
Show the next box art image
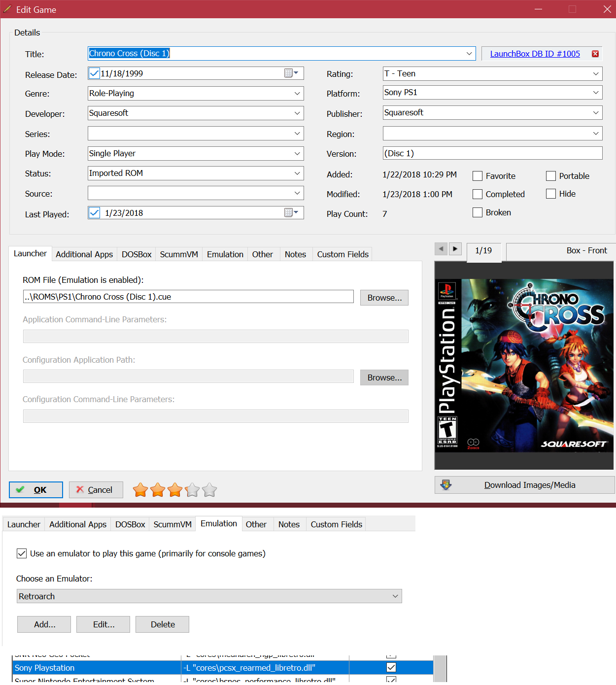(455, 249)
